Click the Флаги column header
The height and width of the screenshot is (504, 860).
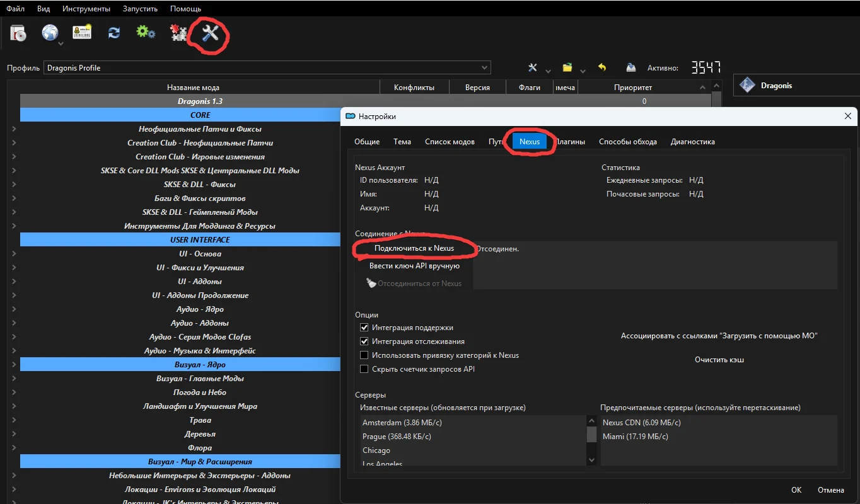[x=530, y=88]
